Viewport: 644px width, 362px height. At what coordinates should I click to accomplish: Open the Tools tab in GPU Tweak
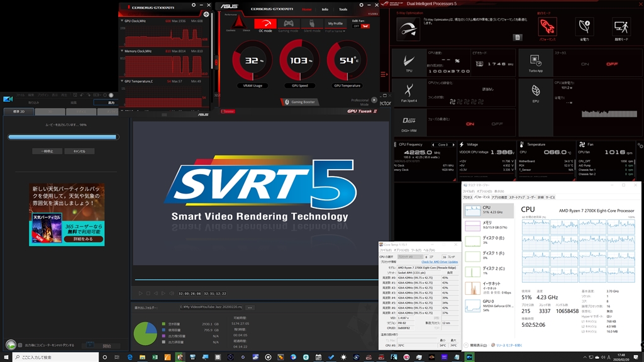point(343,9)
